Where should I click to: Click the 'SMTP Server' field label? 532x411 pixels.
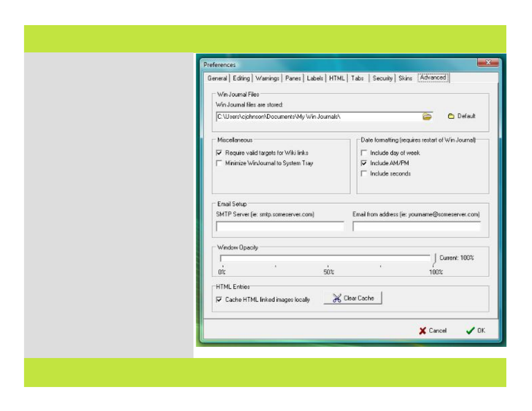click(265, 215)
